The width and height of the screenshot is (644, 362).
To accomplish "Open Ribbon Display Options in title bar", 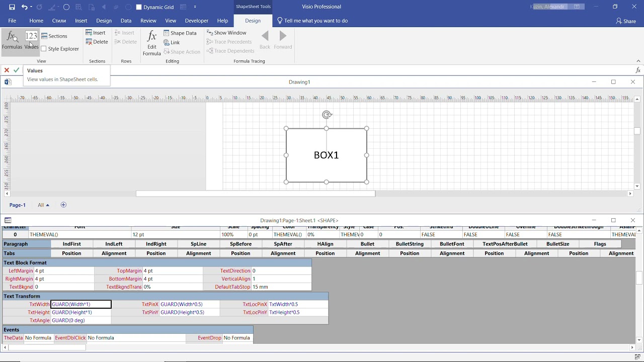I will pyautogui.click(x=577, y=7).
